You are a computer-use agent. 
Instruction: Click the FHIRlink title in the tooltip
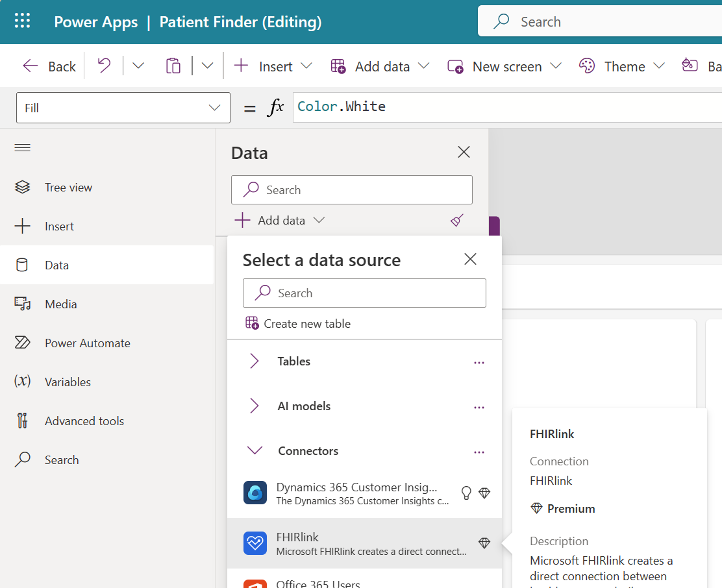(x=552, y=434)
